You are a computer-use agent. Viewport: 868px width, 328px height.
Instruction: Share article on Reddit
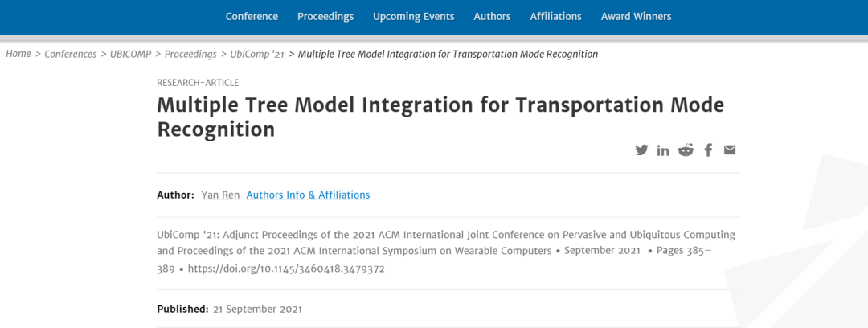[686, 150]
